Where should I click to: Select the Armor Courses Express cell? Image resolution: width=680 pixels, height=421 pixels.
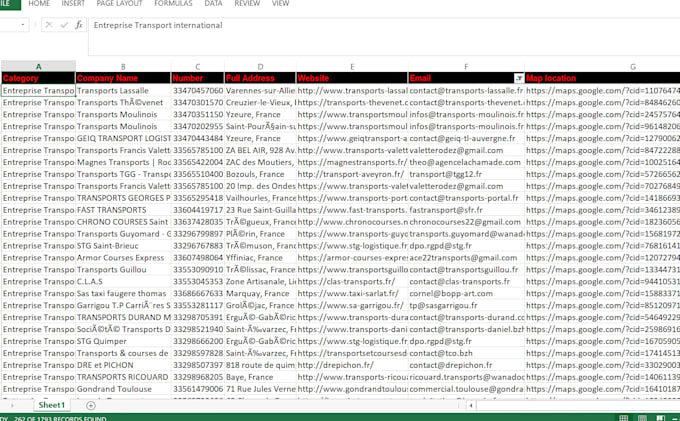[x=123, y=258]
